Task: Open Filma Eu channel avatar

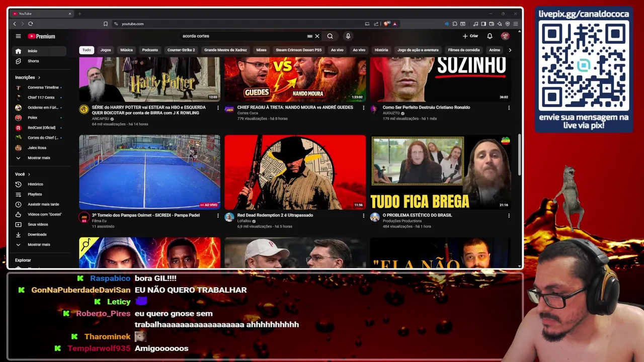Action: pos(84,217)
